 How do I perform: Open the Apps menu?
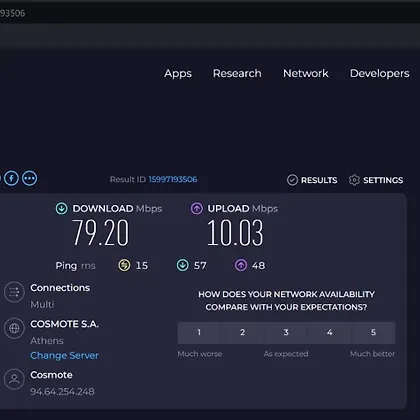pyautogui.click(x=178, y=74)
